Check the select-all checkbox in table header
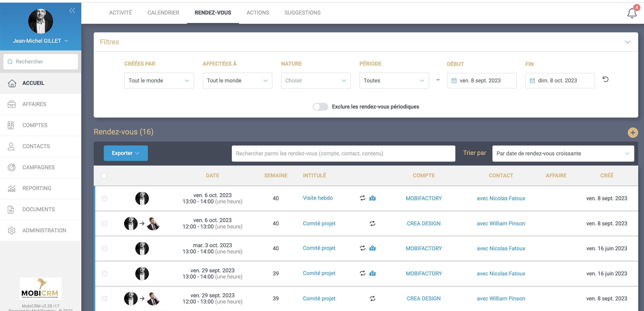Image resolution: width=644 pixels, height=311 pixels. pos(104,175)
